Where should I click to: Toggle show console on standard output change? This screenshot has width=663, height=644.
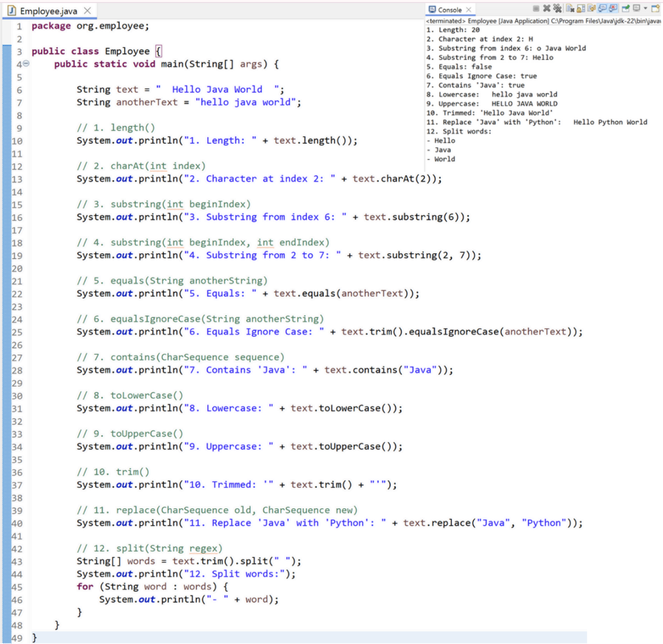pos(602,8)
